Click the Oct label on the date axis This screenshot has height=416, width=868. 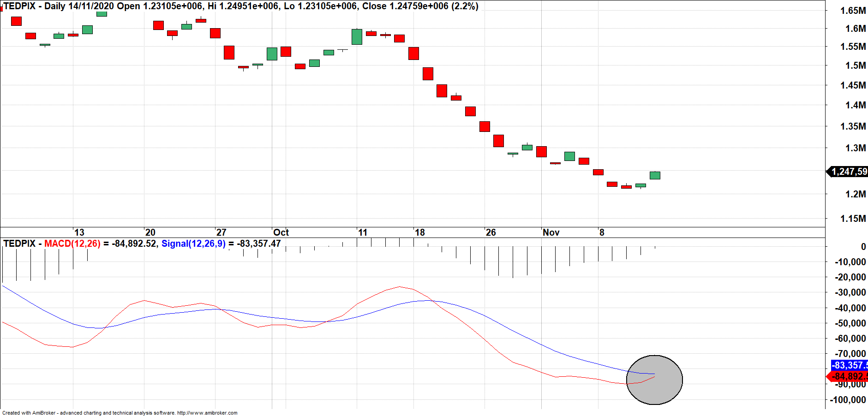pos(281,232)
